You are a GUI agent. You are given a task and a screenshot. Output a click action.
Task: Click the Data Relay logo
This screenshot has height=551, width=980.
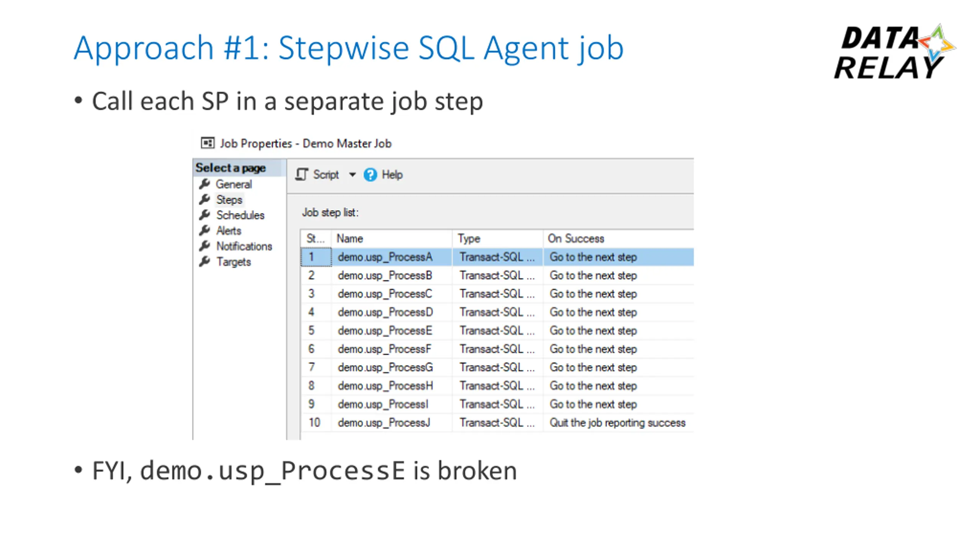894,52
